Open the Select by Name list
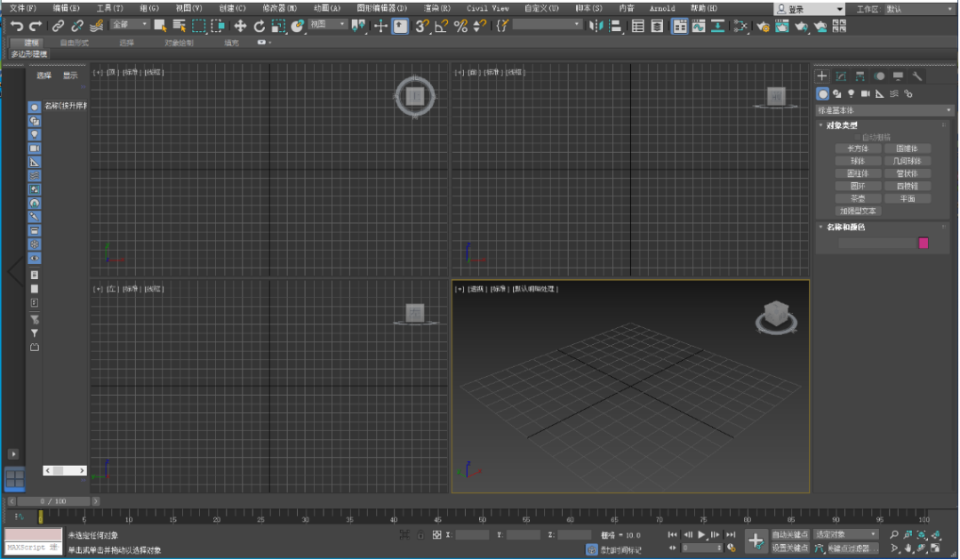960x560 pixels. click(180, 26)
